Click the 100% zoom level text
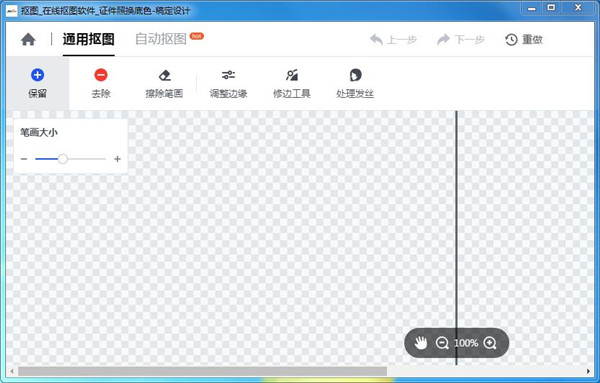The width and height of the screenshot is (600, 383). click(466, 343)
